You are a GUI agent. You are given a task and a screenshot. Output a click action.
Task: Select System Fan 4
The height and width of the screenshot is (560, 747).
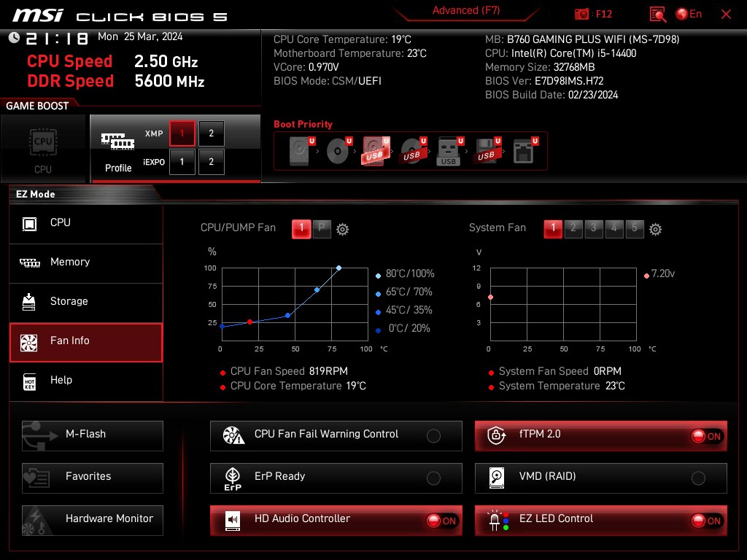tap(614, 228)
